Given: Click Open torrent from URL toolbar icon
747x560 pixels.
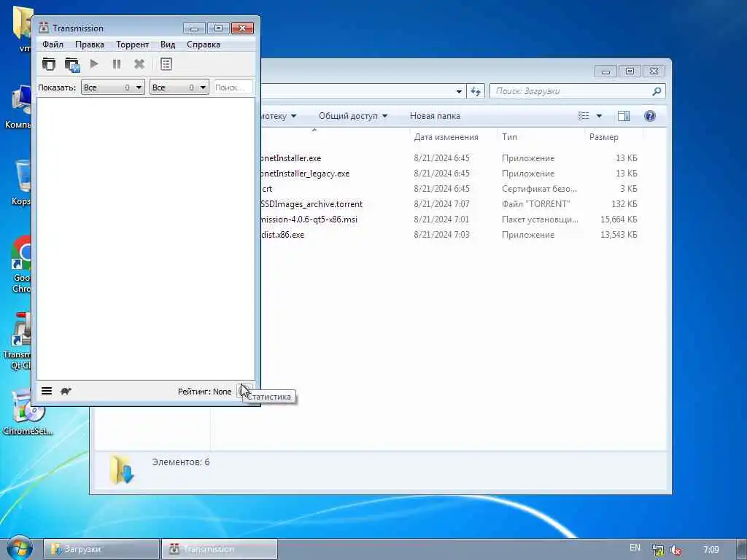Looking at the screenshot, I should 72,64.
